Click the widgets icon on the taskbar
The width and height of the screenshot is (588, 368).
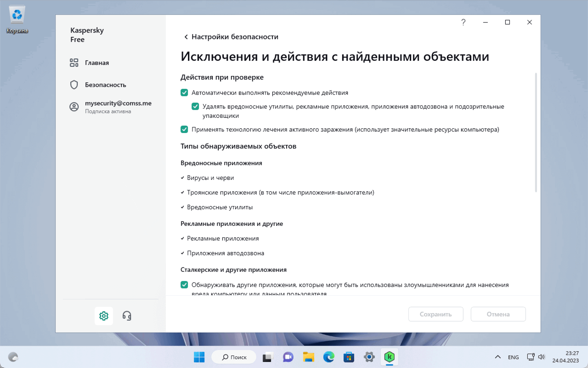tap(13, 357)
